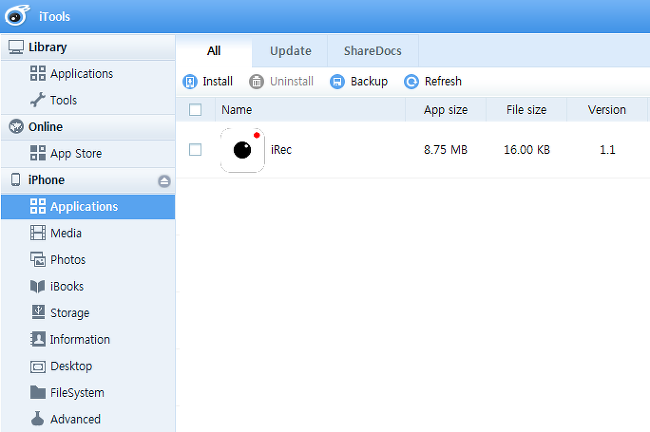The height and width of the screenshot is (432, 650).
Task: Open the Desktop label in sidebar
Action: 71,366
